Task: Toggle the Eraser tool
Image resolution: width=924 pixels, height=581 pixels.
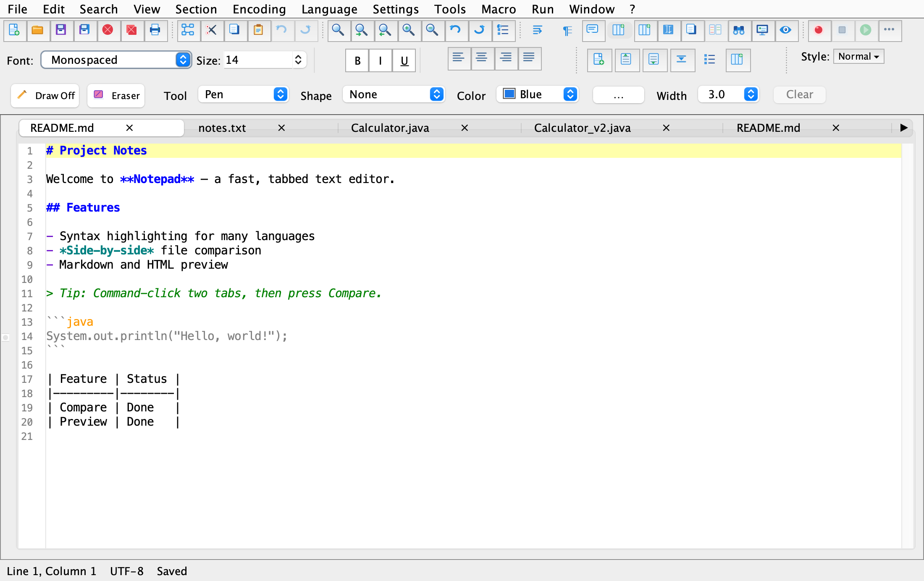Action: [x=116, y=96]
